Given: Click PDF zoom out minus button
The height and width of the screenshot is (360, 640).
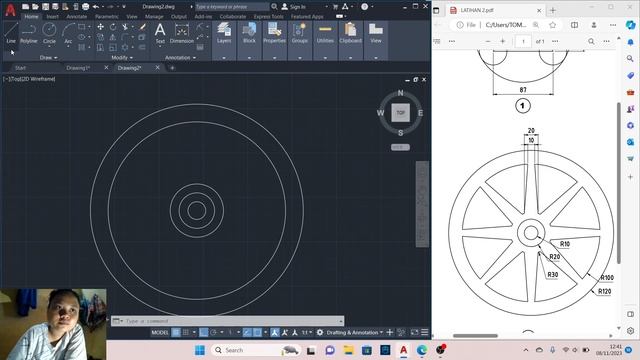Looking at the screenshot, I should (x=488, y=41).
